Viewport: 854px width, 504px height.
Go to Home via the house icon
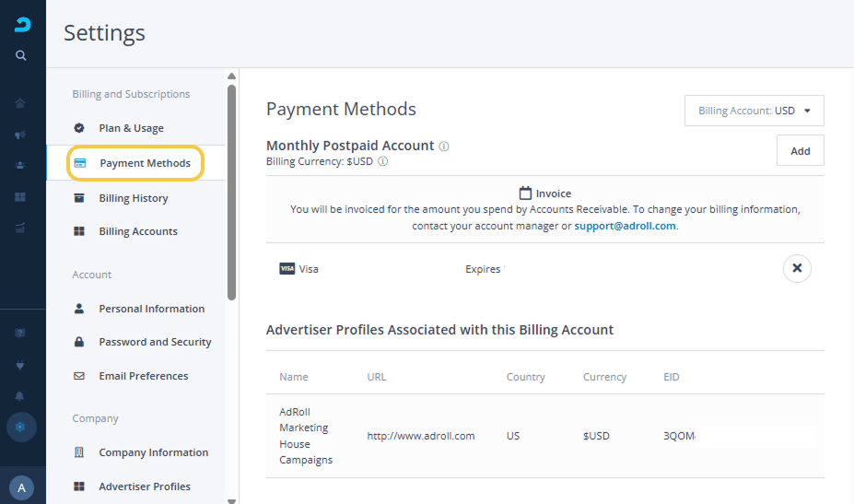[20, 103]
